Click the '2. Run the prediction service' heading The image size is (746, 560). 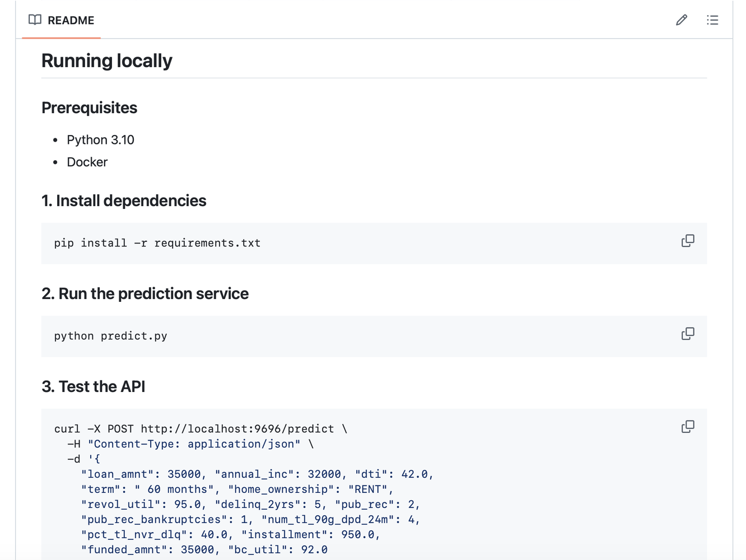(x=145, y=293)
